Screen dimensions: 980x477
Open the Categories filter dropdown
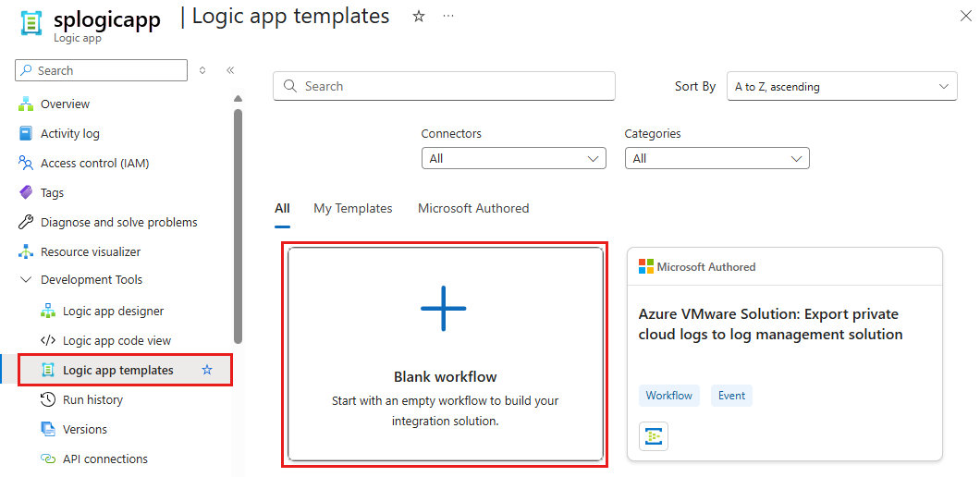tap(717, 159)
